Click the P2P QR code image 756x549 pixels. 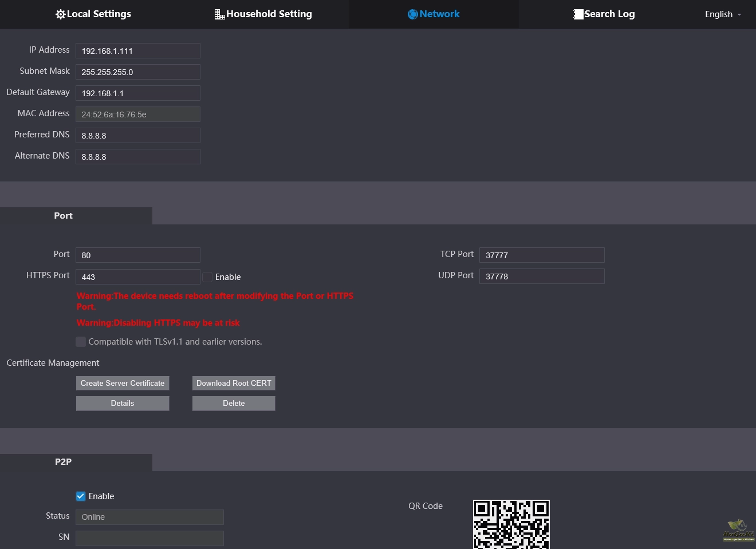click(511, 524)
